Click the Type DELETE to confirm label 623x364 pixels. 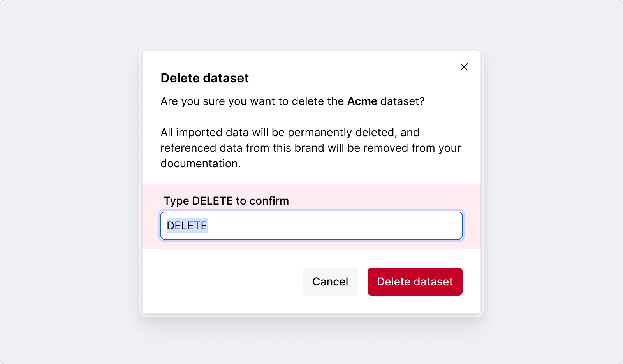click(226, 201)
